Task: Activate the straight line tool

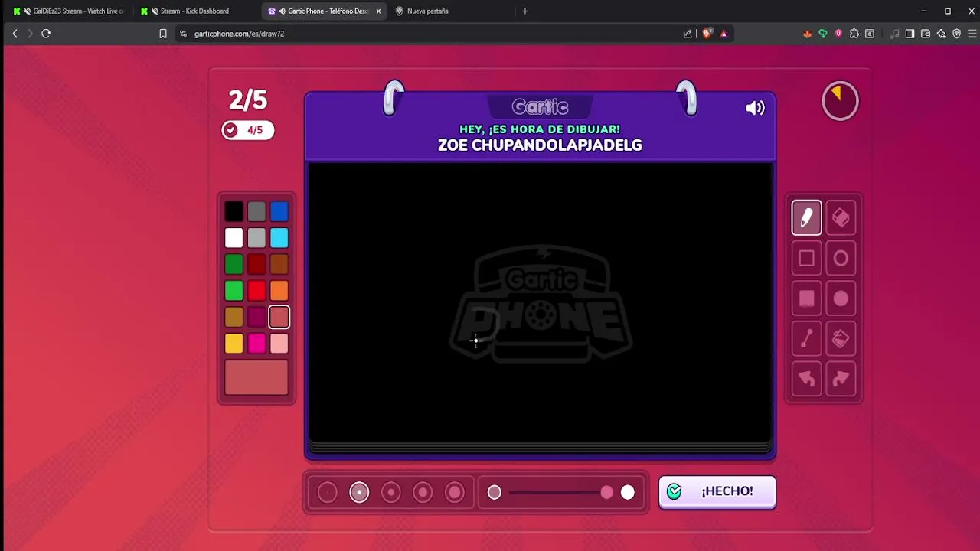Action: coord(806,339)
